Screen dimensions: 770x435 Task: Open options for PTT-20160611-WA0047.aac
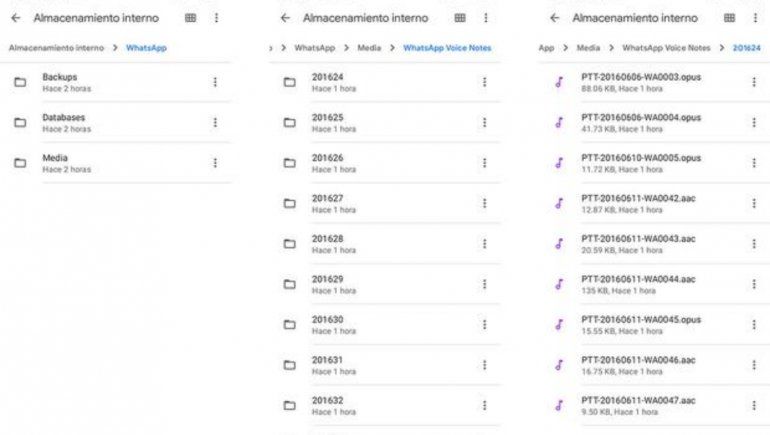(x=754, y=405)
